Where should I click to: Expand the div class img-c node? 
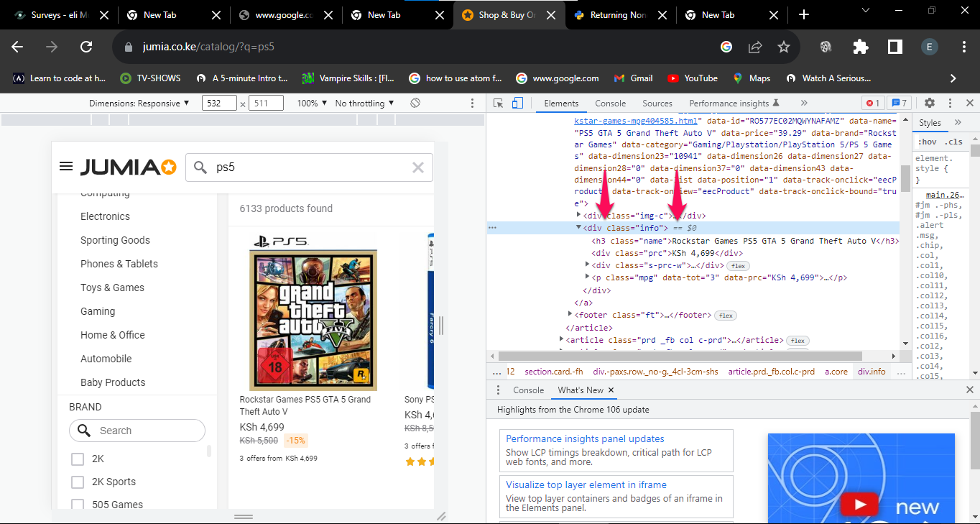coord(579,215)
